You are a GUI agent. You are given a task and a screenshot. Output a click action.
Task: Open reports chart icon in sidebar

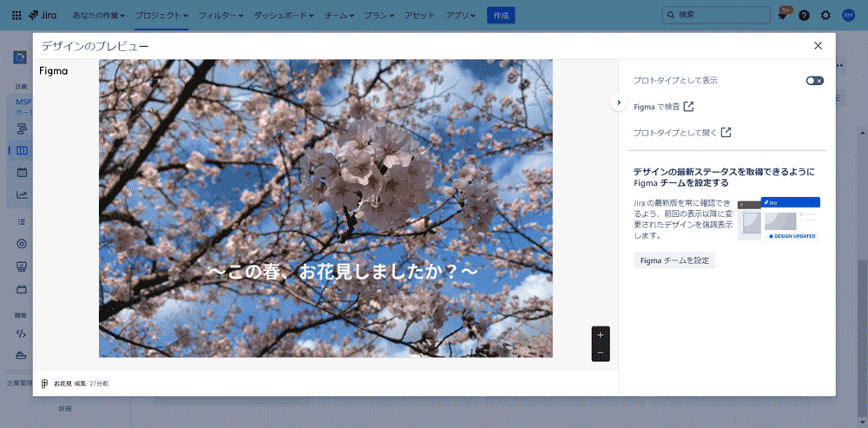click(x=23, y=194)
